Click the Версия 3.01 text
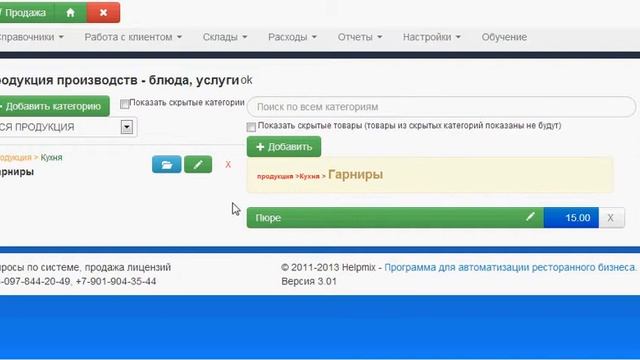Screen dimensions: 640x360 point(309,281)
